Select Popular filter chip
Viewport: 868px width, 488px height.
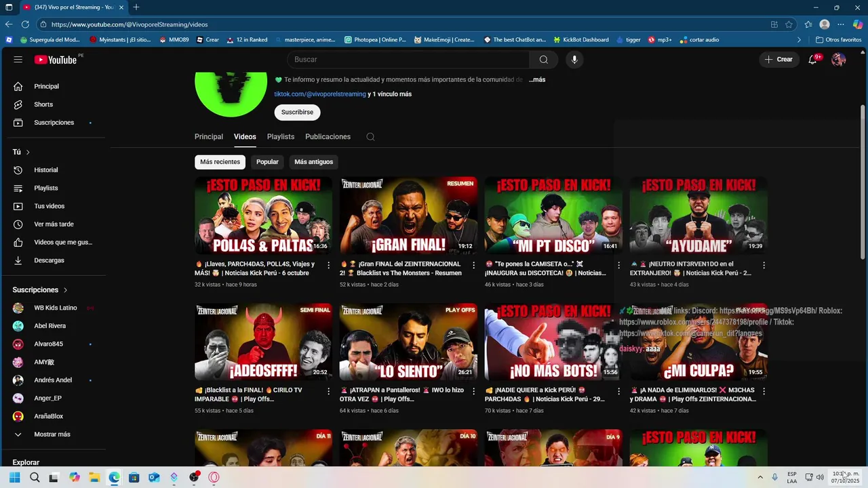pyautogui.click(x=267, y=162)
